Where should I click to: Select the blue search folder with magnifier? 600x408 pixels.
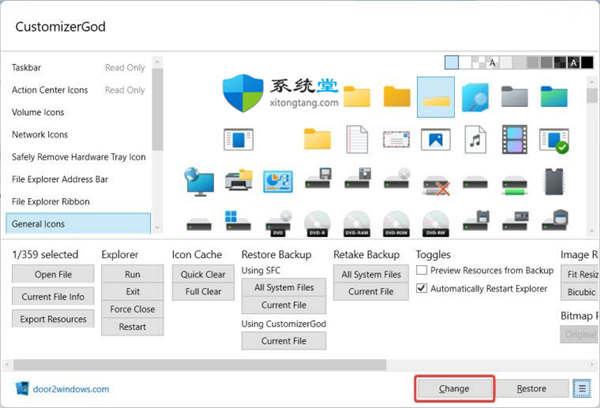[x=475, y=97]
